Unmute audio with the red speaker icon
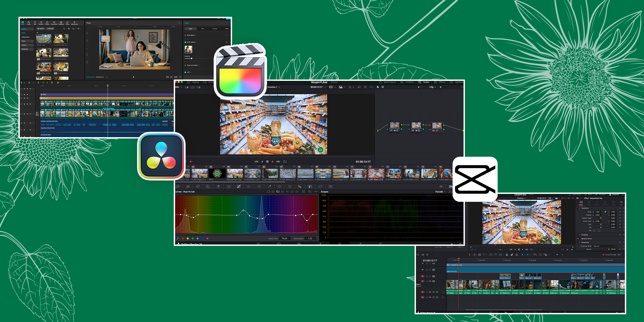Screen dimensions: 644x322 (191, 162)
